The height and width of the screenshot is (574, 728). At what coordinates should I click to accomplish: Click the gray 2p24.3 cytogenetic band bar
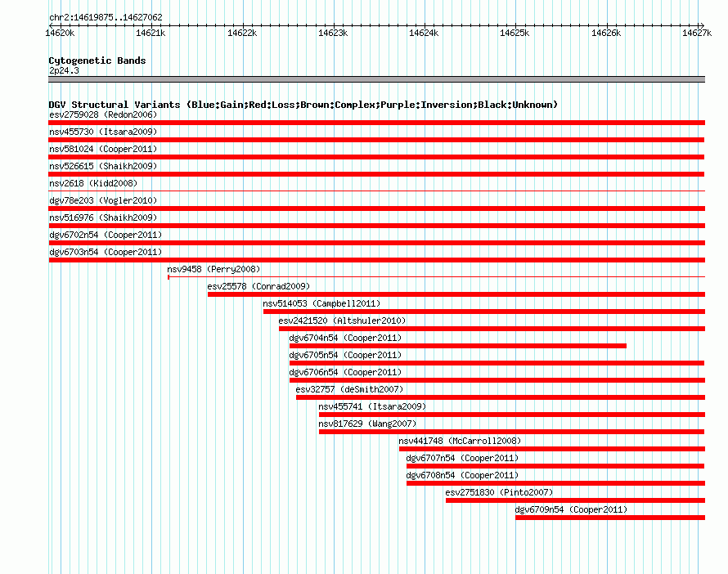(376, 79)
